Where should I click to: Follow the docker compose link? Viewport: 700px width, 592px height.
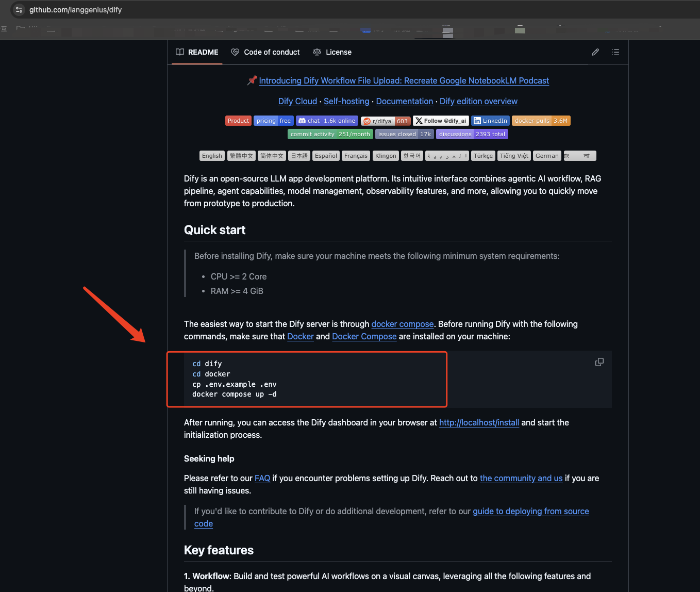point(403,324)
